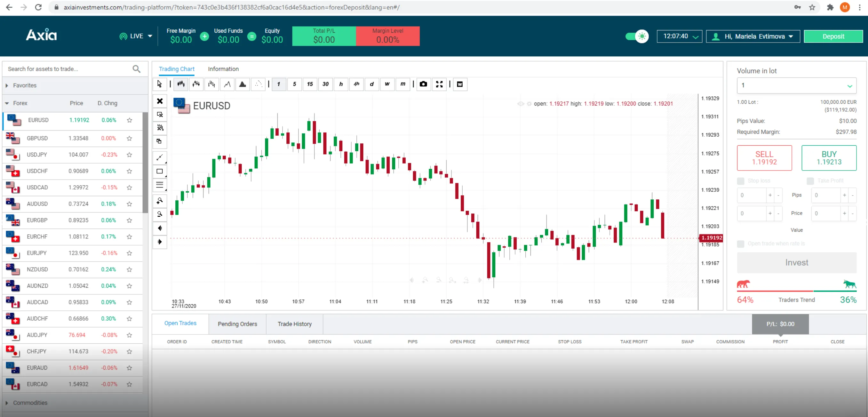868x417 pixels.
Task: Set chart timeframe to 15 minutes
Action: (310, 84)
